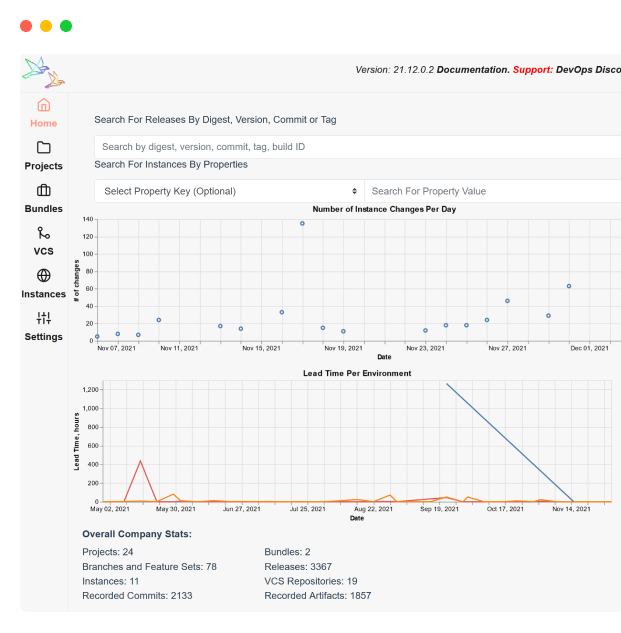621x633 pixels.
Task: Select the Instances menu label
Action: pos(43,294)
